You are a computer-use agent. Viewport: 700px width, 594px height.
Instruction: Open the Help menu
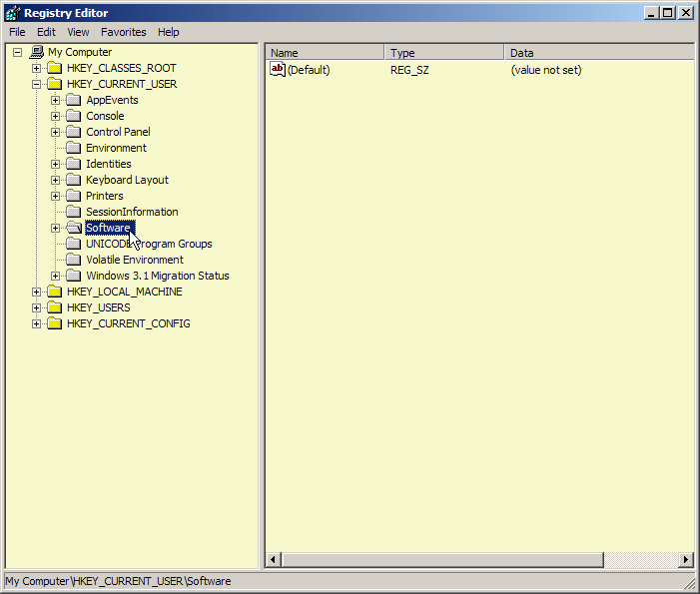point(169,32)
